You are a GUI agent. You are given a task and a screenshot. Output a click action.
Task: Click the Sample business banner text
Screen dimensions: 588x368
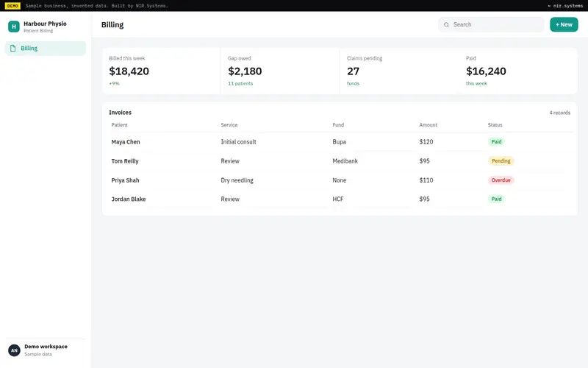[x=97, y=6]
